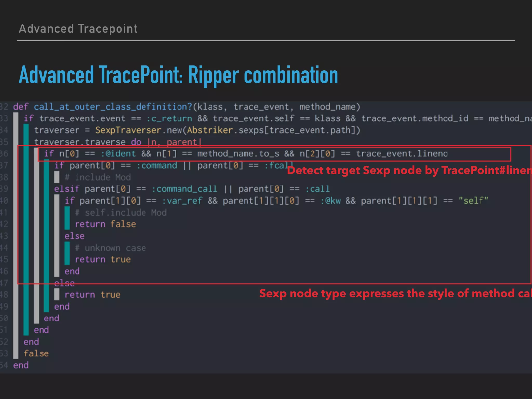This screenshot has width=532, height=399.
Task: Click the 'Advanced Tracepoint' header text
Action: point(78,29)
